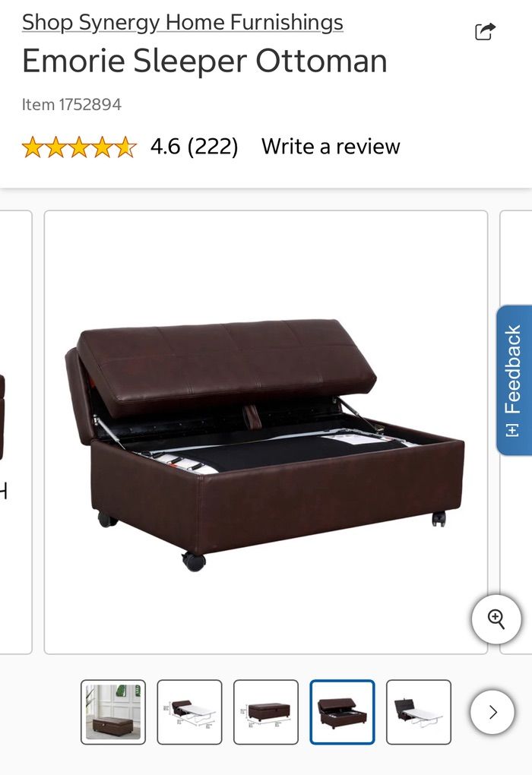Click the five-star rating graphic
This screenshot has height=775, width=532.
[79, 147]
